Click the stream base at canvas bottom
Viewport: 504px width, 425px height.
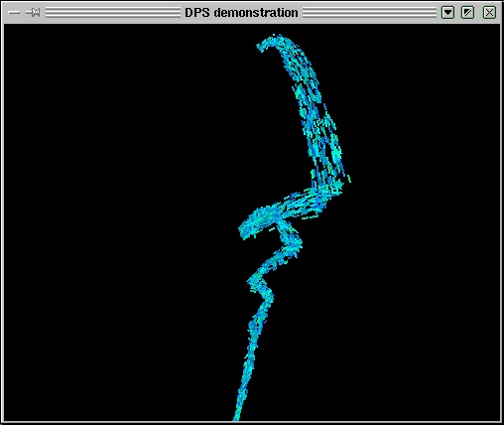coord(237,414)
